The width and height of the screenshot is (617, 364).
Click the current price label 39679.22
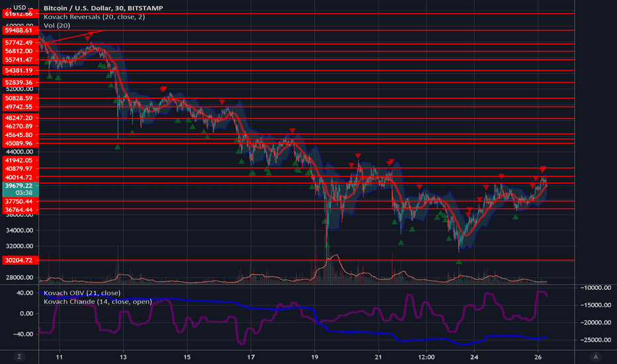[21, 186]
